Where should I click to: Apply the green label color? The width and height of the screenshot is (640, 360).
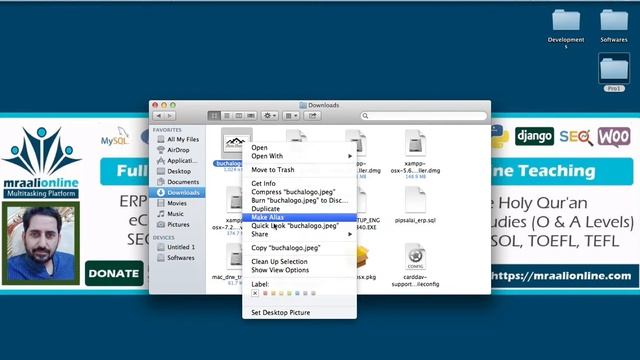tap(289, 293)
